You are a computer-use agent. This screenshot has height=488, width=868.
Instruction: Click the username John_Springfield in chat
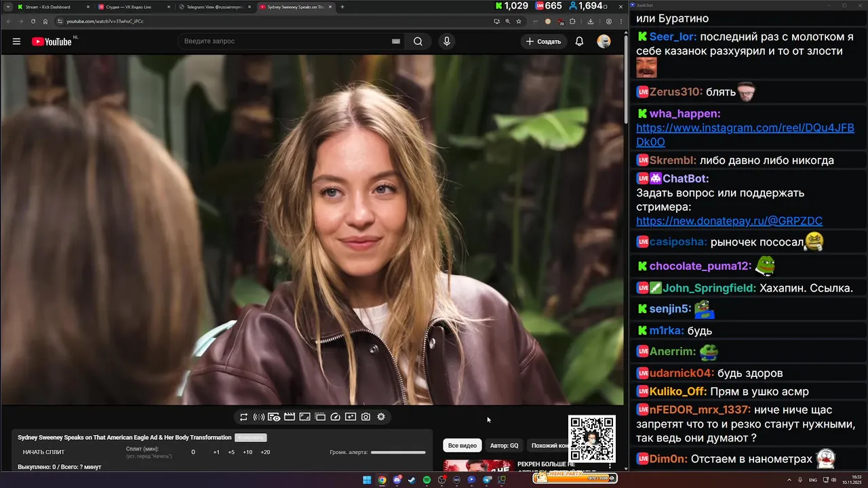(709, 288)
